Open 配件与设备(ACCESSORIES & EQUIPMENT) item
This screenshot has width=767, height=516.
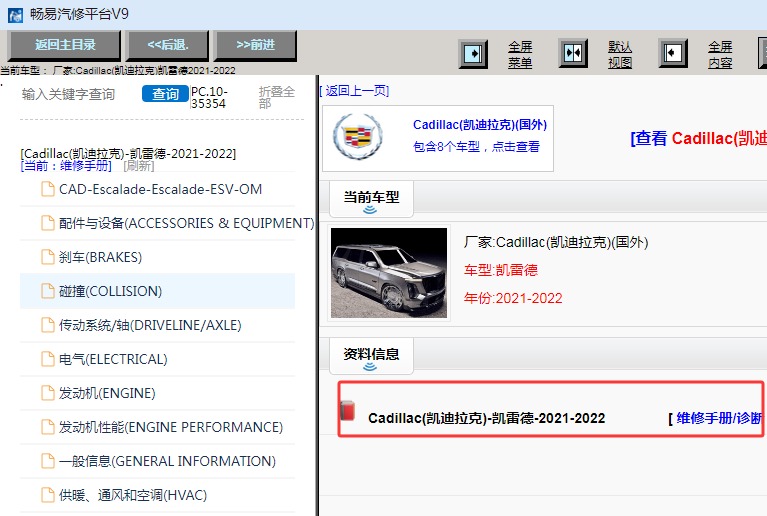click(x=186, y=223)
